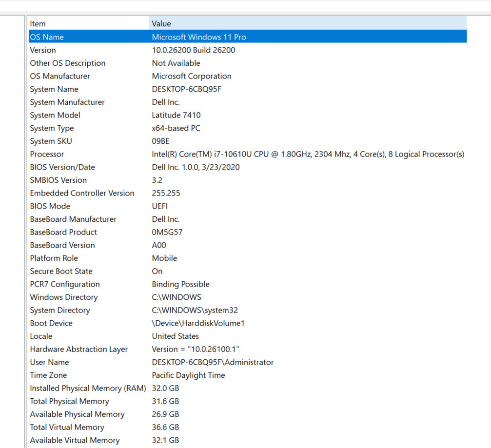Select the System Model row
The height and width of the screenshot is (448, 491).
(248, 115)
